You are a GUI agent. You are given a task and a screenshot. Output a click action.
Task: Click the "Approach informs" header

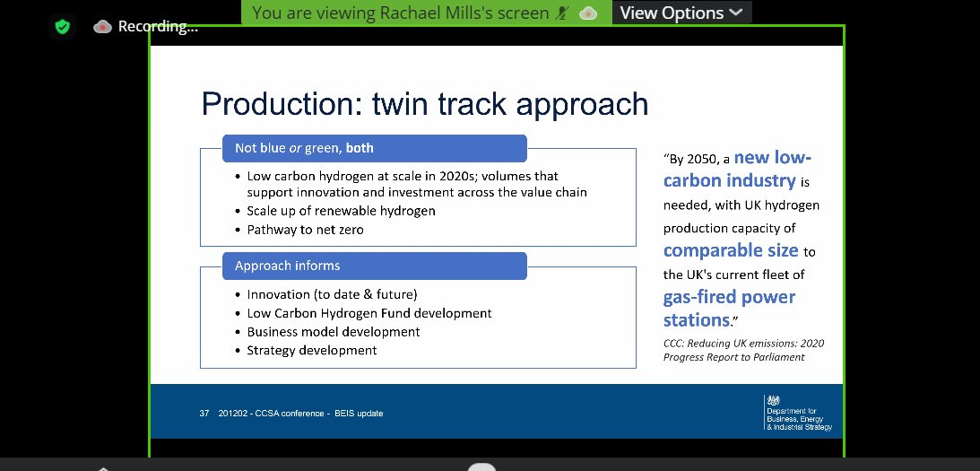pos(375,266)
